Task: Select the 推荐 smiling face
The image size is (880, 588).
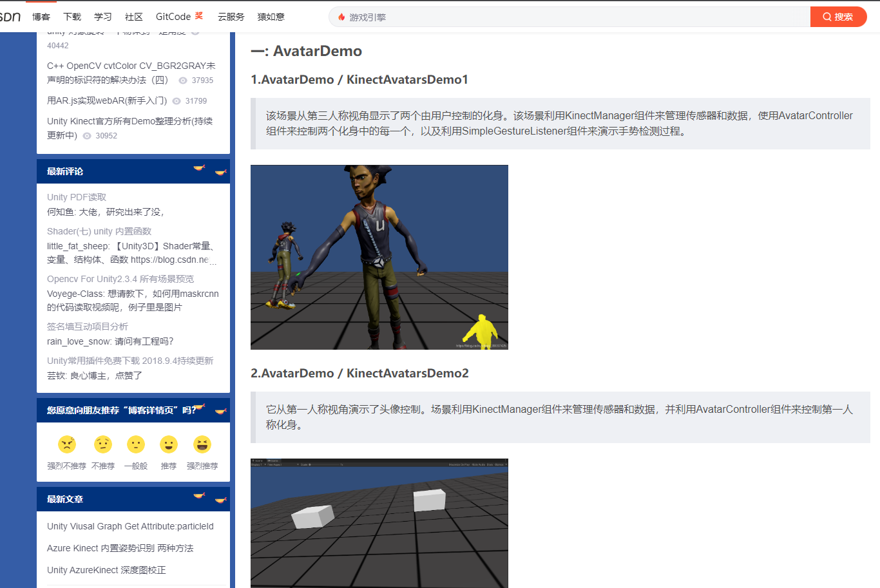Action: click(169, 444)
